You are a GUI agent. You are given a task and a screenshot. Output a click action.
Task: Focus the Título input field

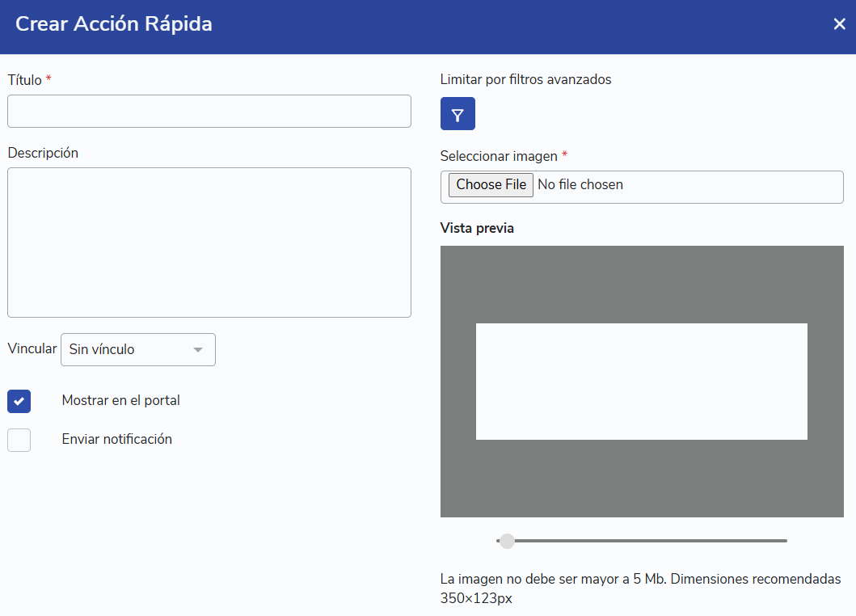(209, 112)
